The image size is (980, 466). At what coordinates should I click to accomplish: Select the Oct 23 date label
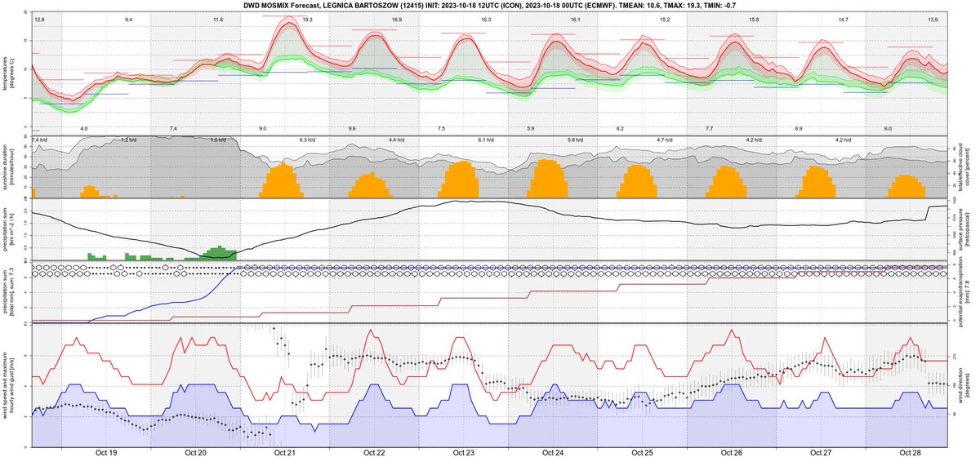tap(463, 452)
